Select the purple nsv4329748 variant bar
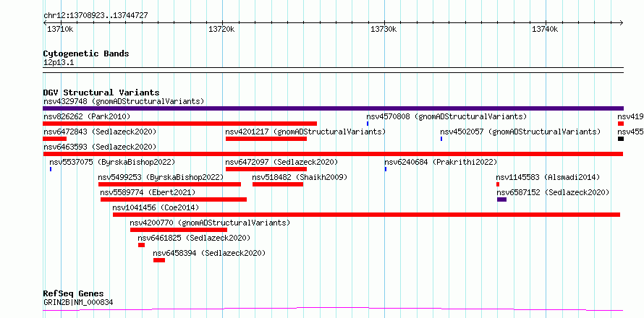Viewport: 644px width, 318px height. click(333, 108)
